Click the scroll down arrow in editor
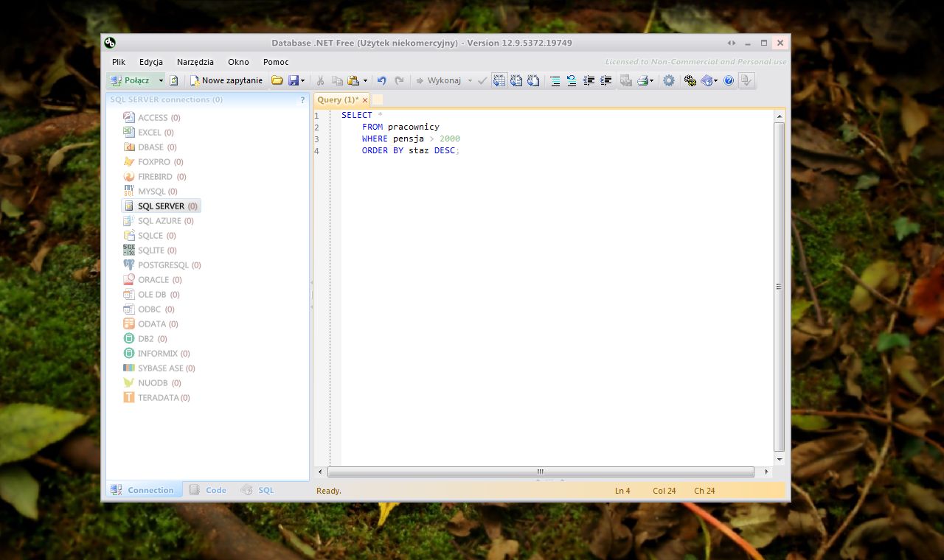The image size is (944, 560). coord(780,459)
